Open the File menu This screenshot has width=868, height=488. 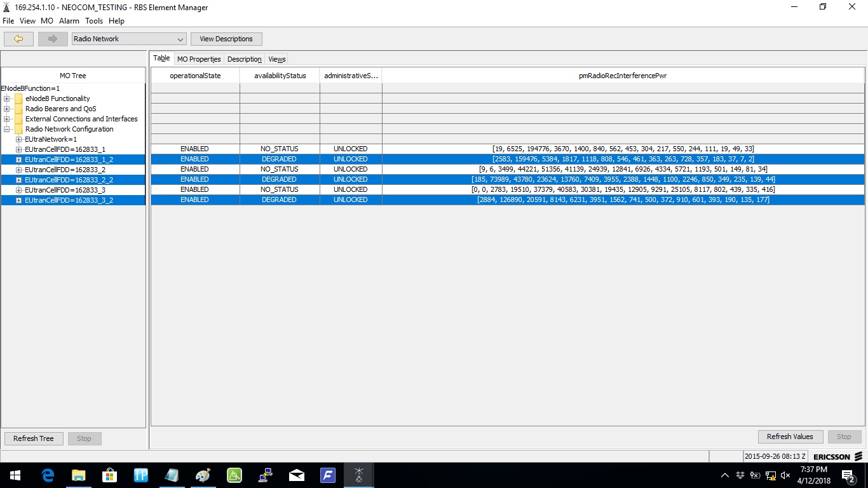pos(8,21)
